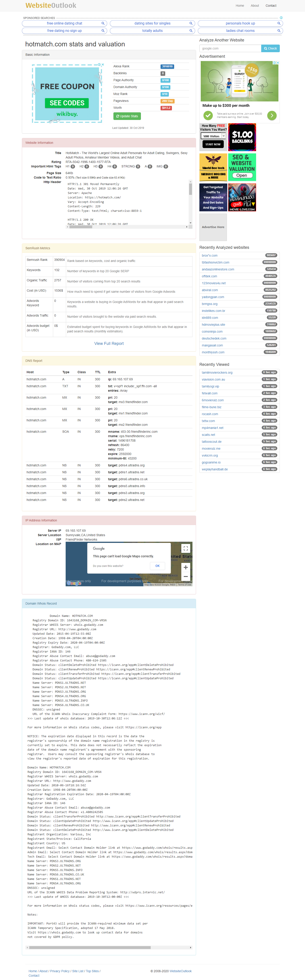Click HTTP header horizontal scrollbar right arrow
305x980 pixels.
click(x=186, y=227)
